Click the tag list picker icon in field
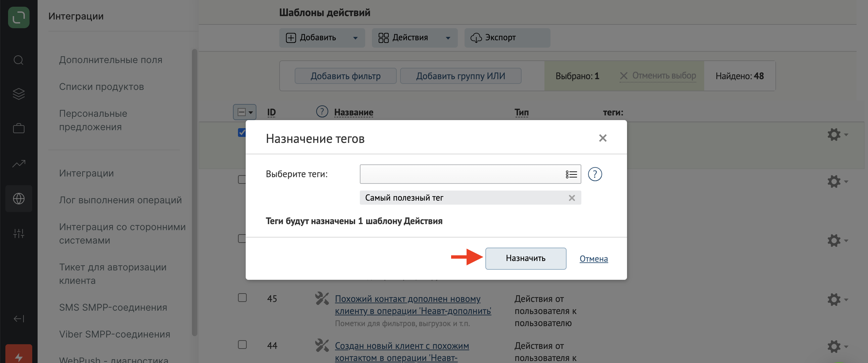868x363 pixels. pos(571,174)
